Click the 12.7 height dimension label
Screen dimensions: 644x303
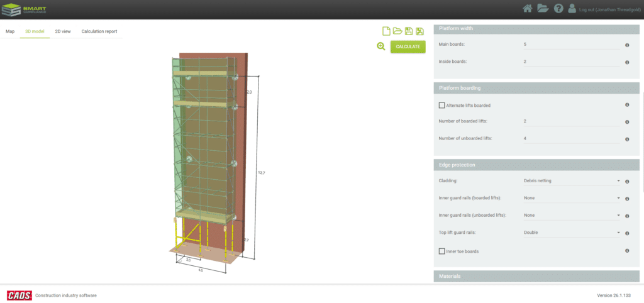tap(262, 173)
